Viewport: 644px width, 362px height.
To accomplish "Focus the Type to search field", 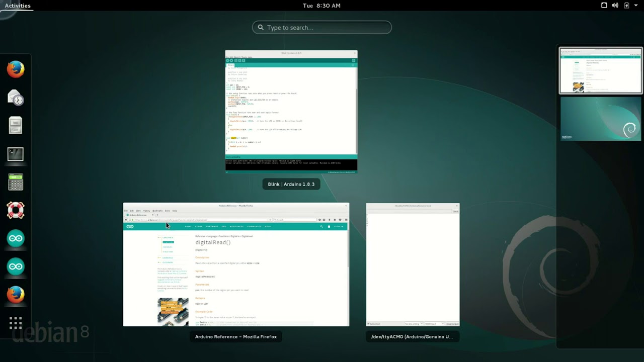I will coord(322,28).
